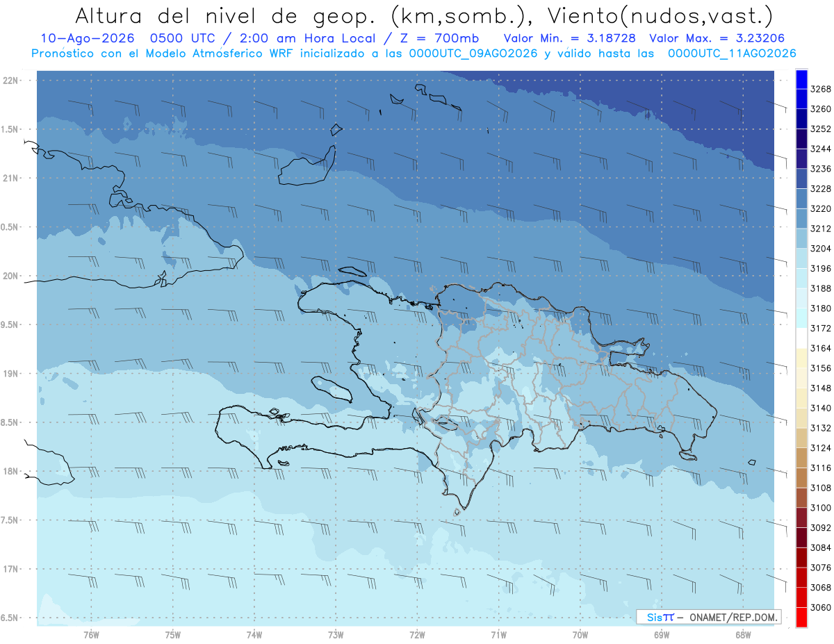Click the 'Valor Min. = 3.18728' readout

(570, 39)
